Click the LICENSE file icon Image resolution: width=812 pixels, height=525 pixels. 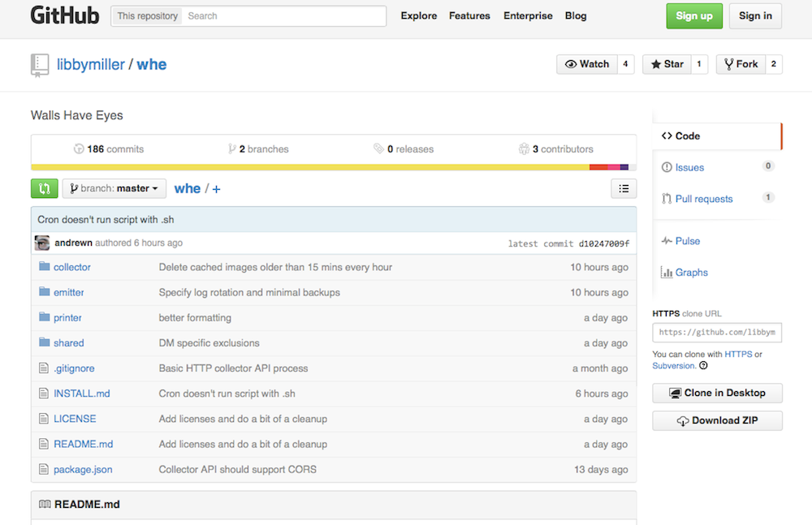click(44, 419)
